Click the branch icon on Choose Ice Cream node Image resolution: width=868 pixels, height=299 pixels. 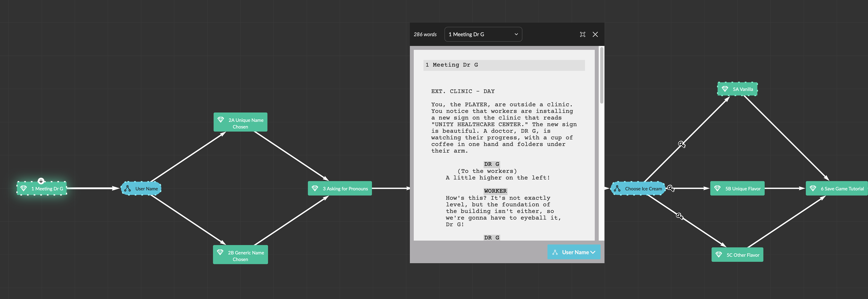point(617,188)
